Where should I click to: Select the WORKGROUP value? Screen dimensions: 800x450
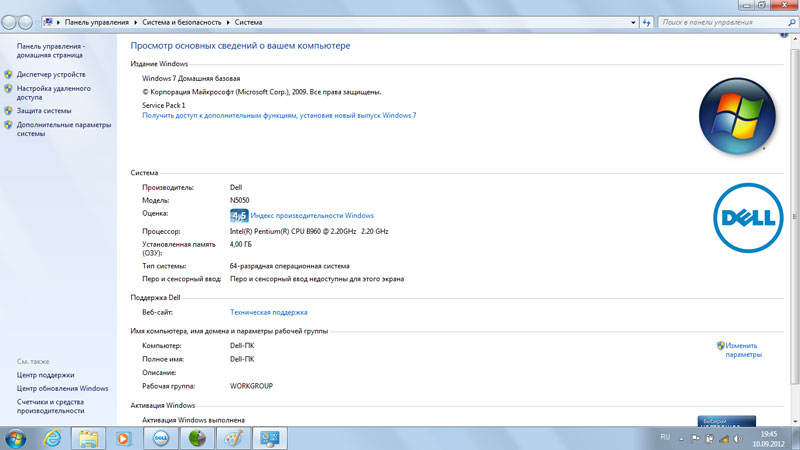click(252, 386)
